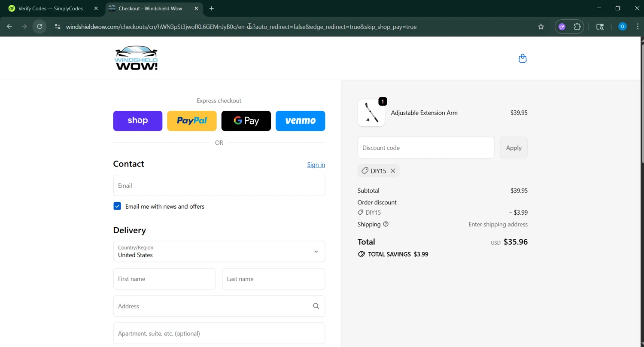The width and height of the screenshot is (644, 347).
Task: Reload the checkout page
Action: 39,27
